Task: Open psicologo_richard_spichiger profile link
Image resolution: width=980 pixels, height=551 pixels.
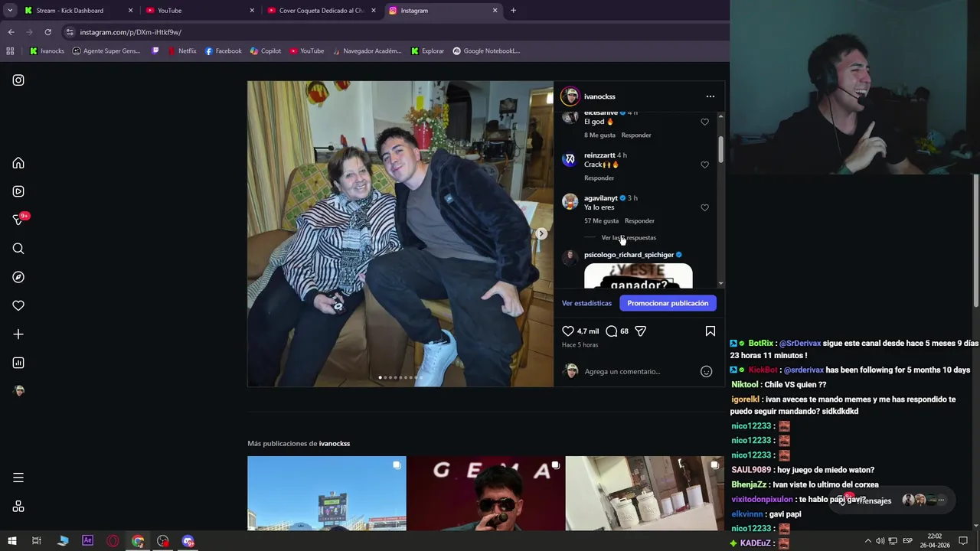Action: tap(629, 255)
